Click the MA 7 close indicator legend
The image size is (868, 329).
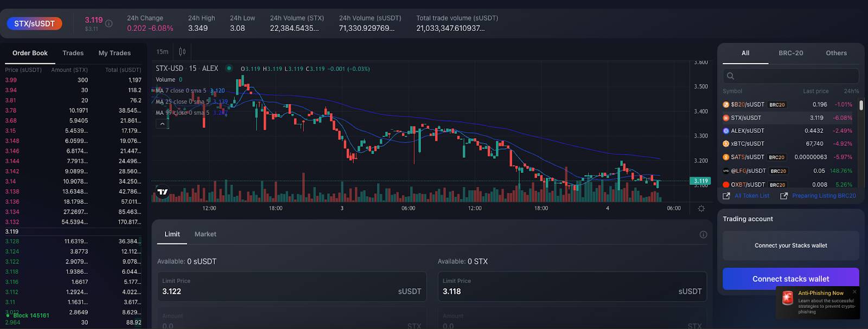coord(181,91)
